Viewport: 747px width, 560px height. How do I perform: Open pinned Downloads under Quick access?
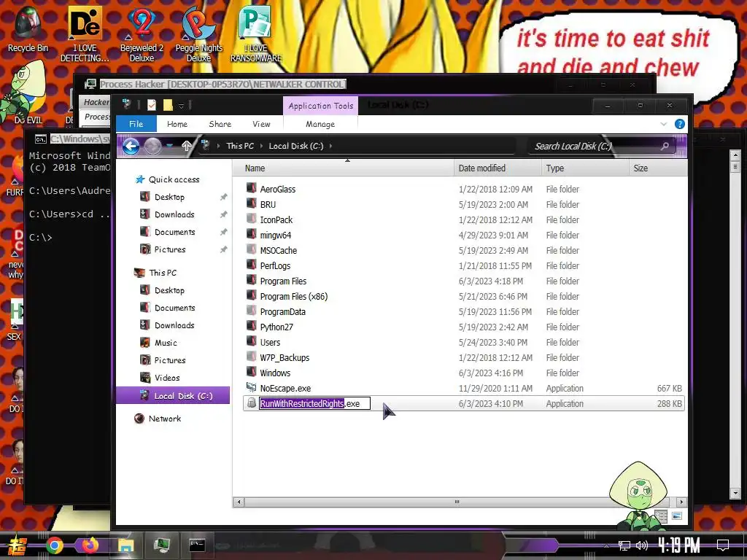tap(174, 215)
